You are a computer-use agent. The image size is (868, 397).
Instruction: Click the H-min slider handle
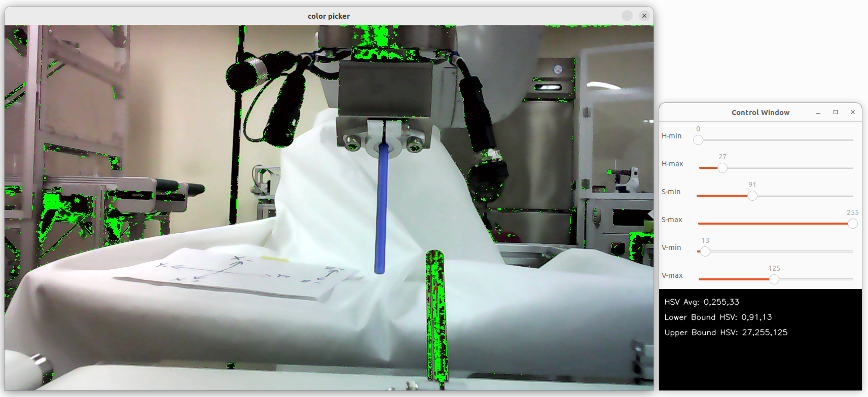click(698, 140)
